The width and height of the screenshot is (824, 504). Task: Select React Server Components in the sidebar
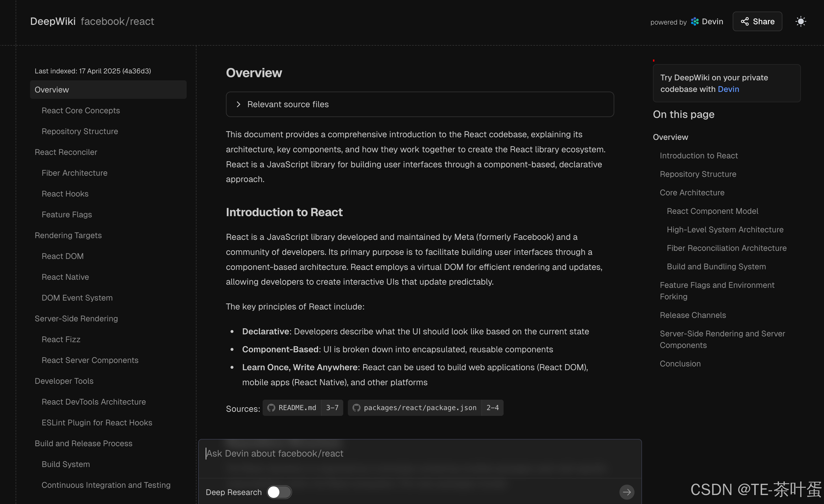click(x=90, y=360)
